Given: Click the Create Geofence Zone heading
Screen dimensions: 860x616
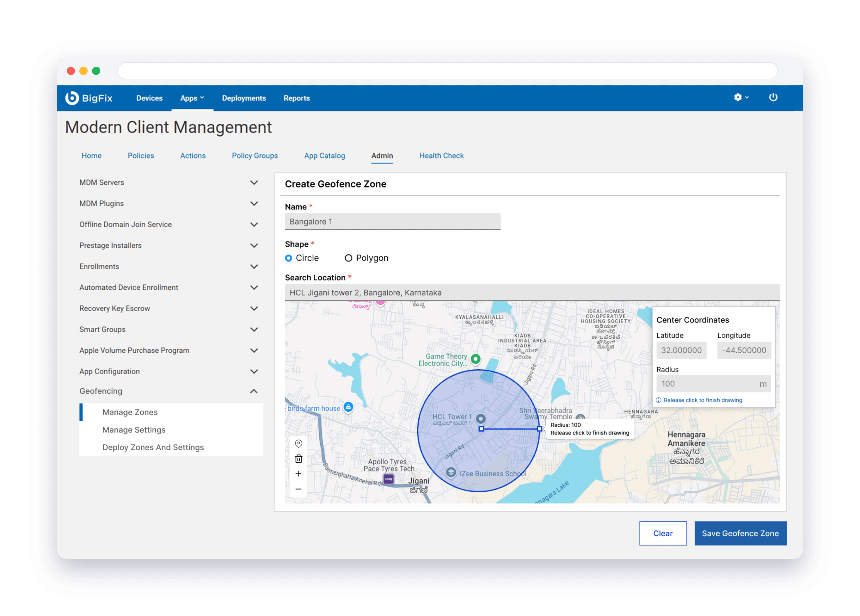Looking at the screenshot, I should tap(335, 184).
